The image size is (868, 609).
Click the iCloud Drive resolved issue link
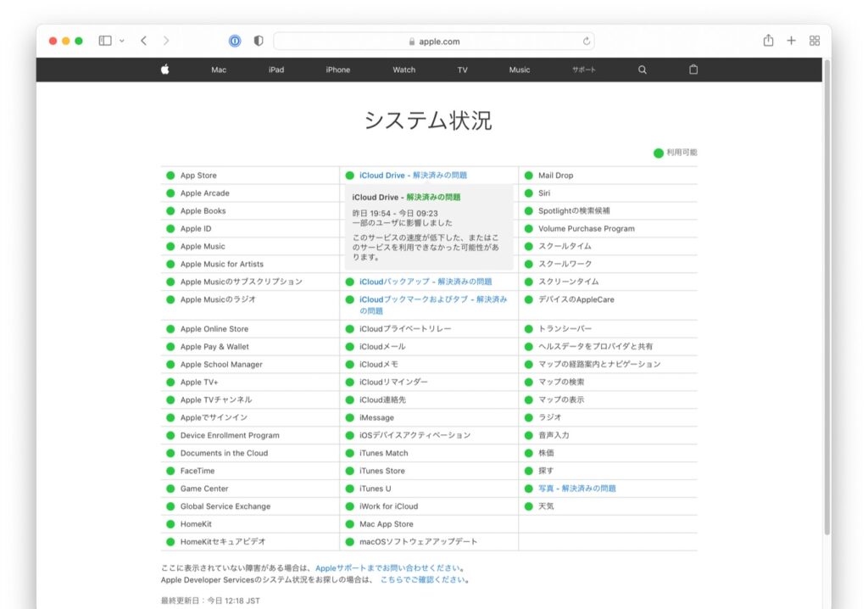[413, 175]
